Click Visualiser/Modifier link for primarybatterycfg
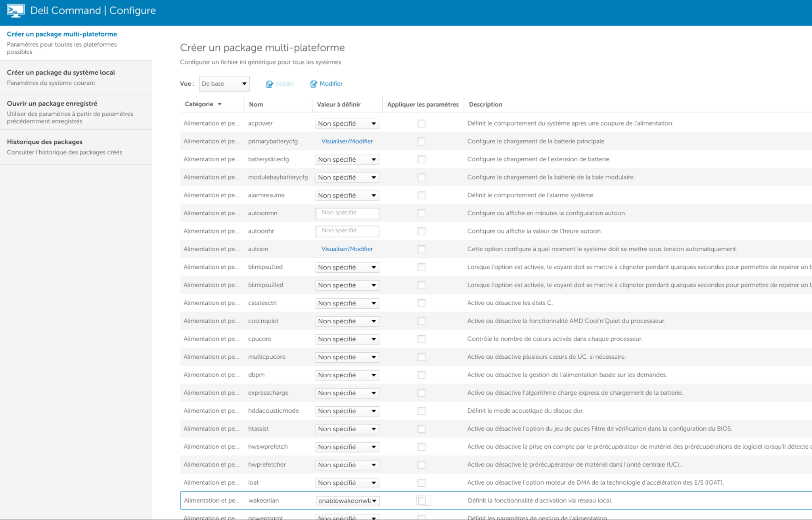Screen dimensions: 812x520 [x=347, y=141]
